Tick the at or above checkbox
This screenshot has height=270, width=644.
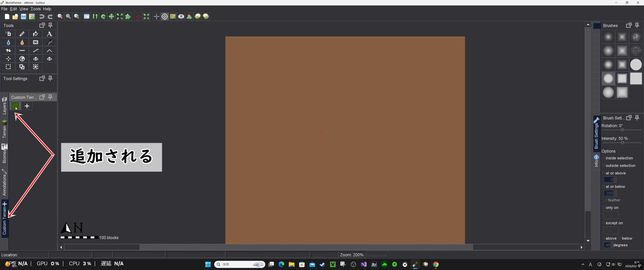pos(604,173)
